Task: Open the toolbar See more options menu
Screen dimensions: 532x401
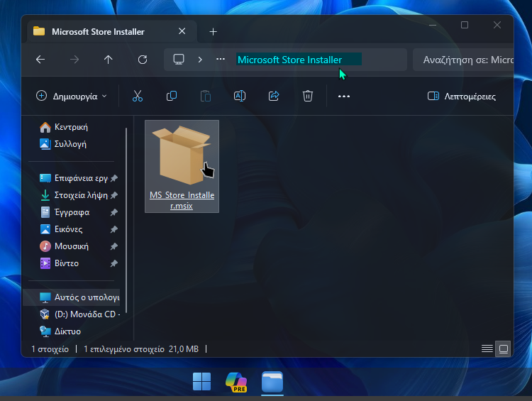Action: point(344,97)
